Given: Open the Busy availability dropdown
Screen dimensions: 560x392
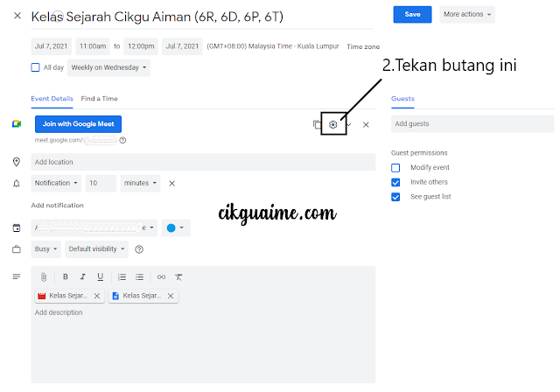Looking at the screenshot, I should click(x=45, y=249).
